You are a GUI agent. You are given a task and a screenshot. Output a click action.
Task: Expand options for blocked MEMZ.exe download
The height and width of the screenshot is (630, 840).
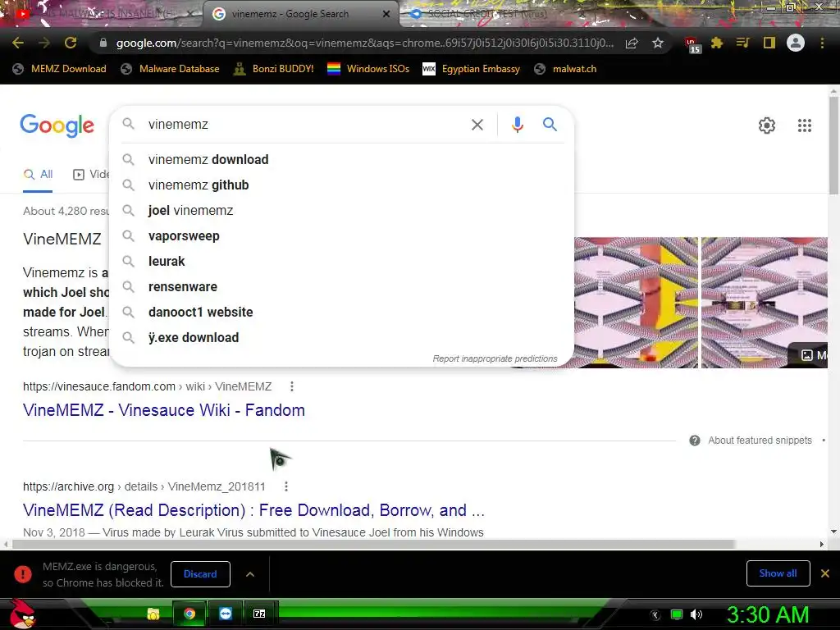click(x=249, y=573)
